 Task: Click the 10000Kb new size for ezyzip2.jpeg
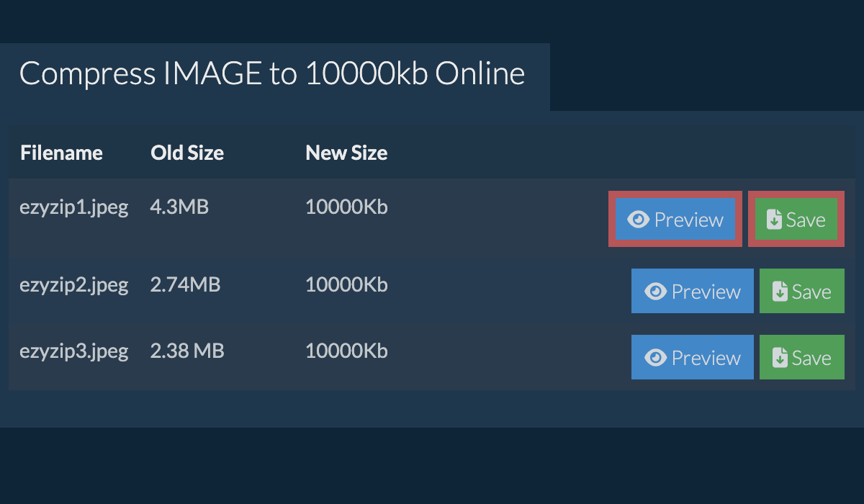[346, 285]
